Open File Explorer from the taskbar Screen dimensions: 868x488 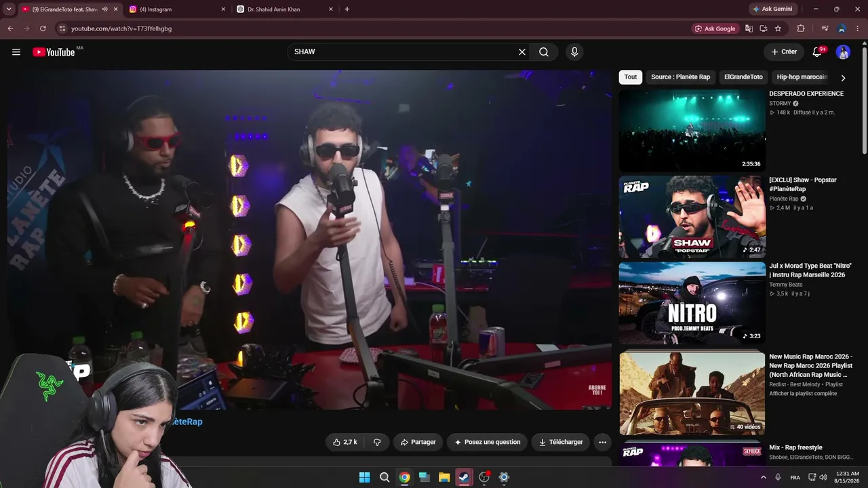[444, 477]
